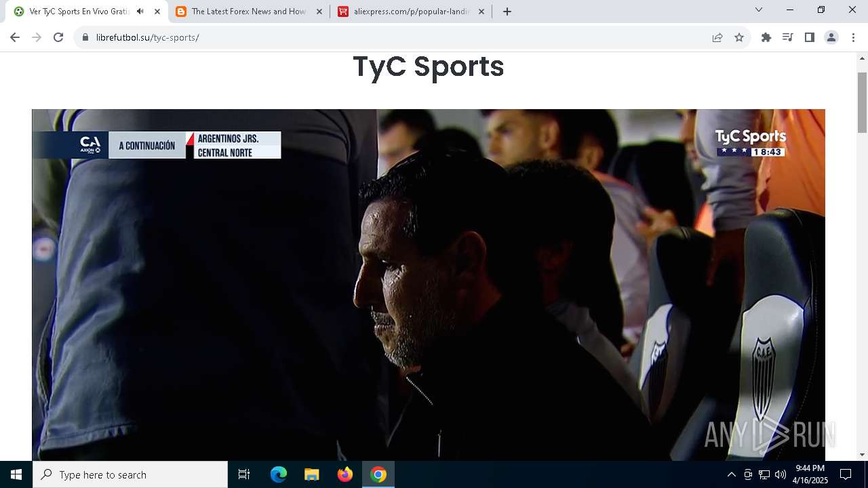Minimize the Chrome window
The height and width of the screenshot is (488, 868).
pyautogui.click(x=790, y=9)
